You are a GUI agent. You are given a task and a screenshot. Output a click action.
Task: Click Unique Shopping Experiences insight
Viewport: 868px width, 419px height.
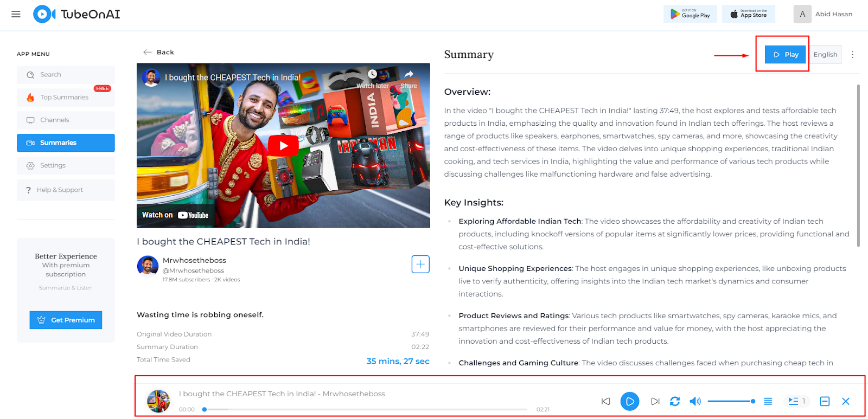click(515, 268)
